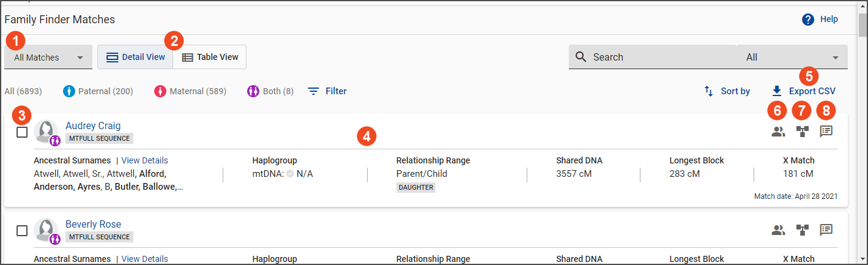Select the checkbox beside Audrey Craig
Viewport: 868px width, 265px height.
[22, 132]
